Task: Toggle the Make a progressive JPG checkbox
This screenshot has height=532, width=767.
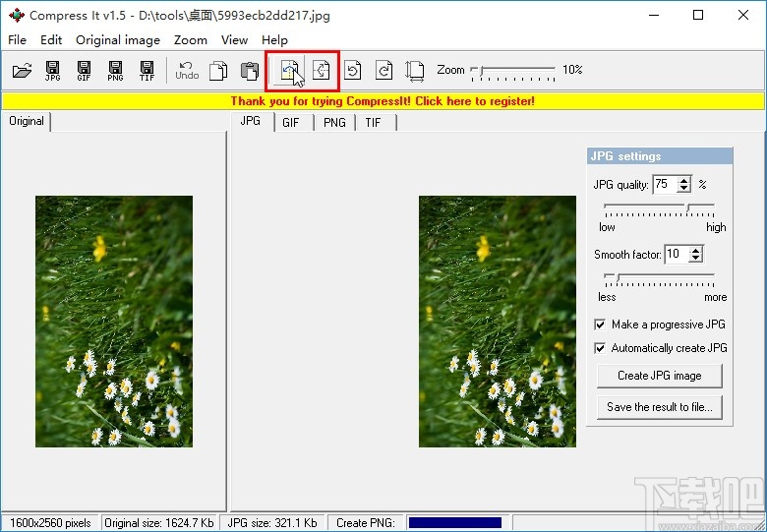Action: 600,325
